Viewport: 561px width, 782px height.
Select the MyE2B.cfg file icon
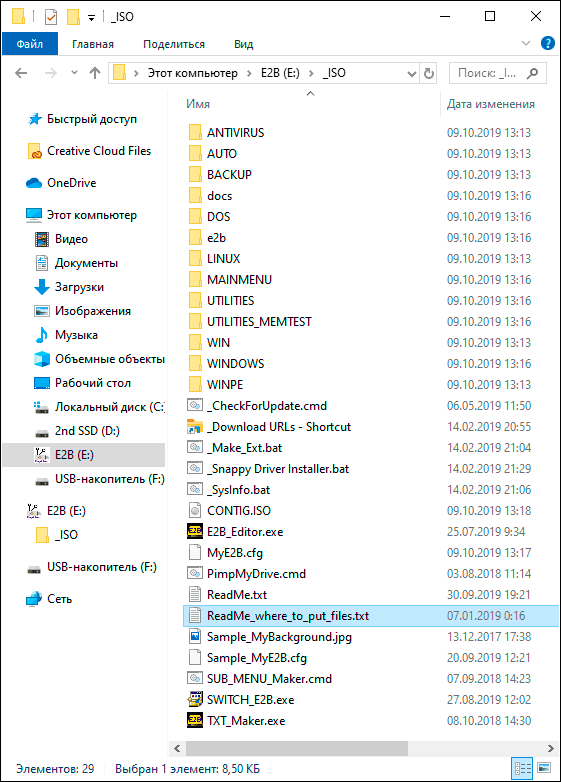tap(195, 552)
